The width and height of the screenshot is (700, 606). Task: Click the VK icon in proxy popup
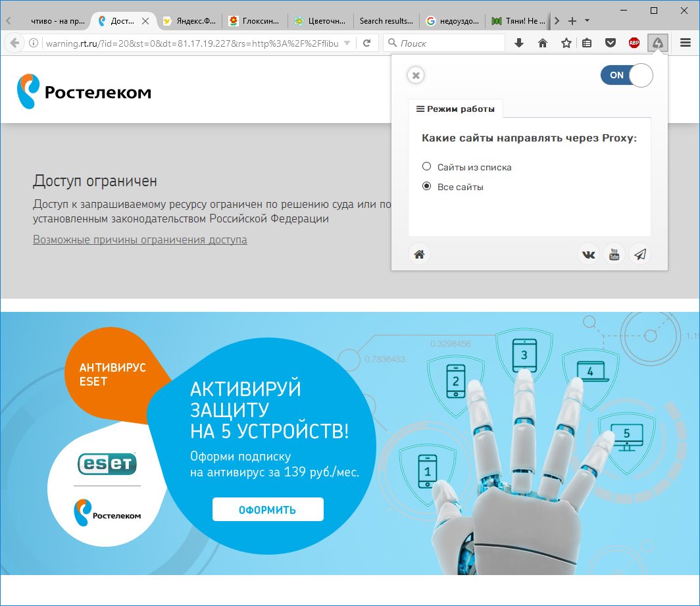[588, 255]
